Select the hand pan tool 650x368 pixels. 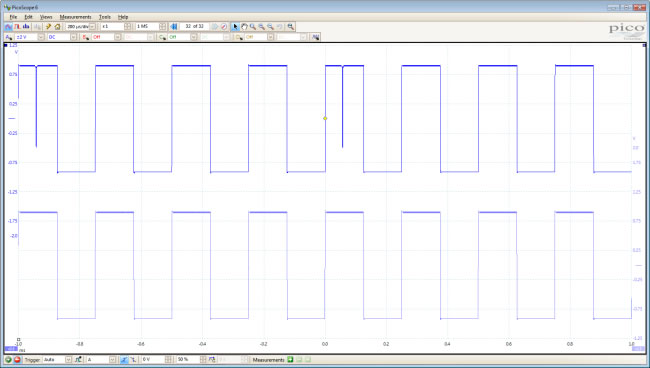244,27
